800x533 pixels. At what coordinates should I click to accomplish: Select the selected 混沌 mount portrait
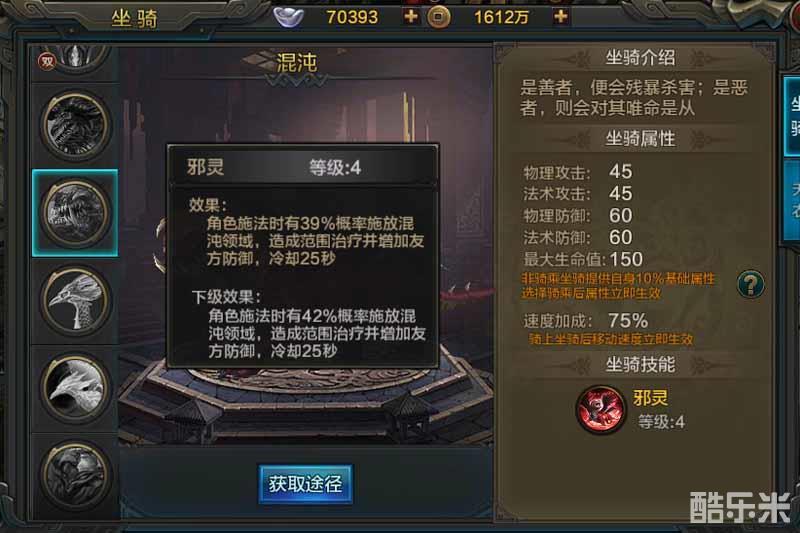point(76,213)
